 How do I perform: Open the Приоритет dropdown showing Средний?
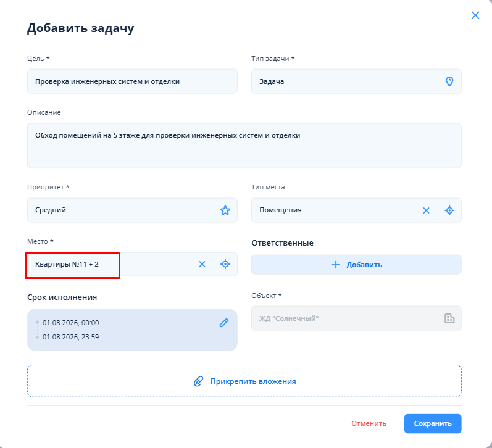[132, 210]
